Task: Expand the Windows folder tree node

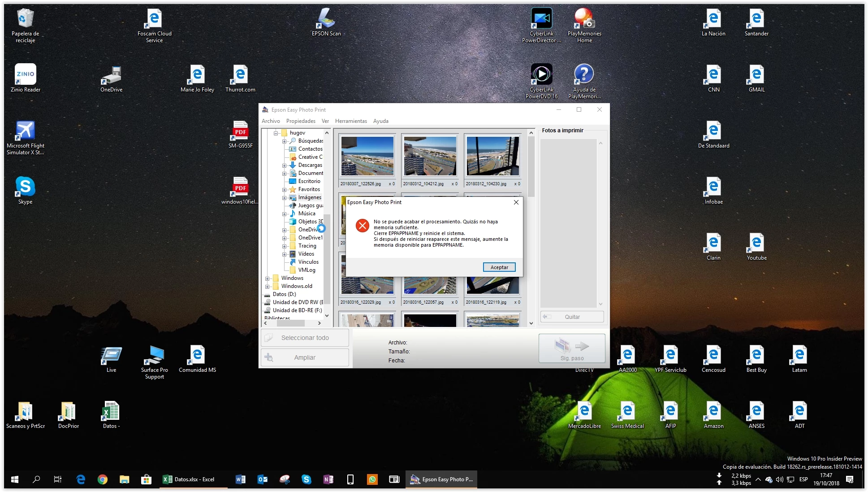Action: tap(268, 279)
